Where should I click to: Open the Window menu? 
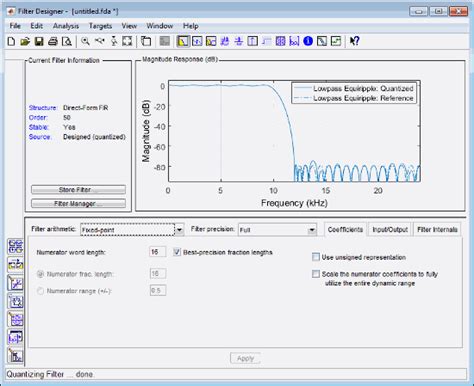tap(160, 26)
